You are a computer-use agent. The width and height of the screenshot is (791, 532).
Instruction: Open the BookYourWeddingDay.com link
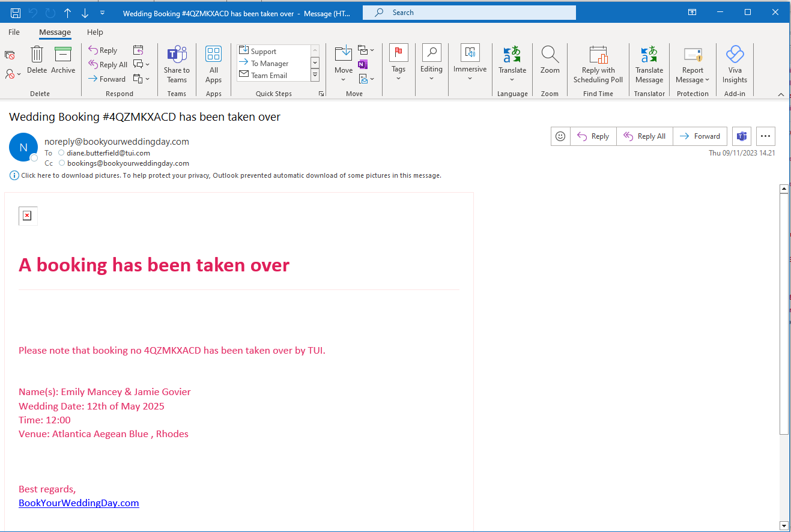point(79,503)
